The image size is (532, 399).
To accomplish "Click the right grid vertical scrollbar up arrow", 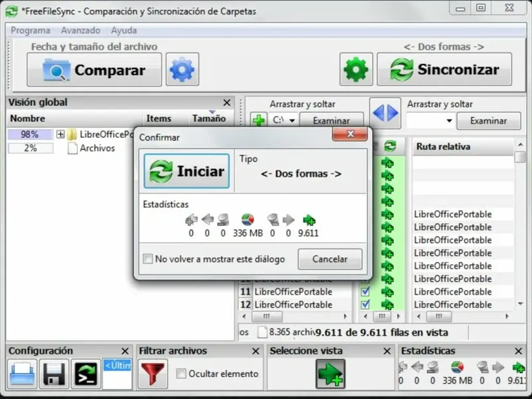I will (x=521, y=144).
